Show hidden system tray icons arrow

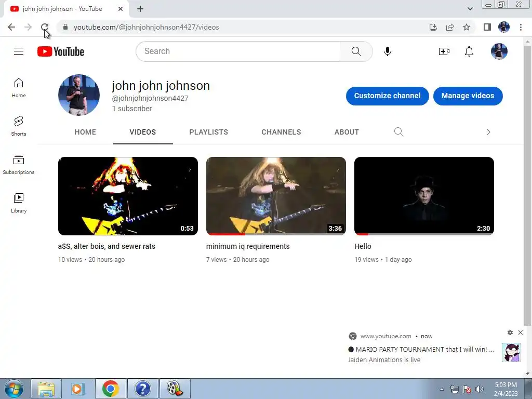click(442, 389)
